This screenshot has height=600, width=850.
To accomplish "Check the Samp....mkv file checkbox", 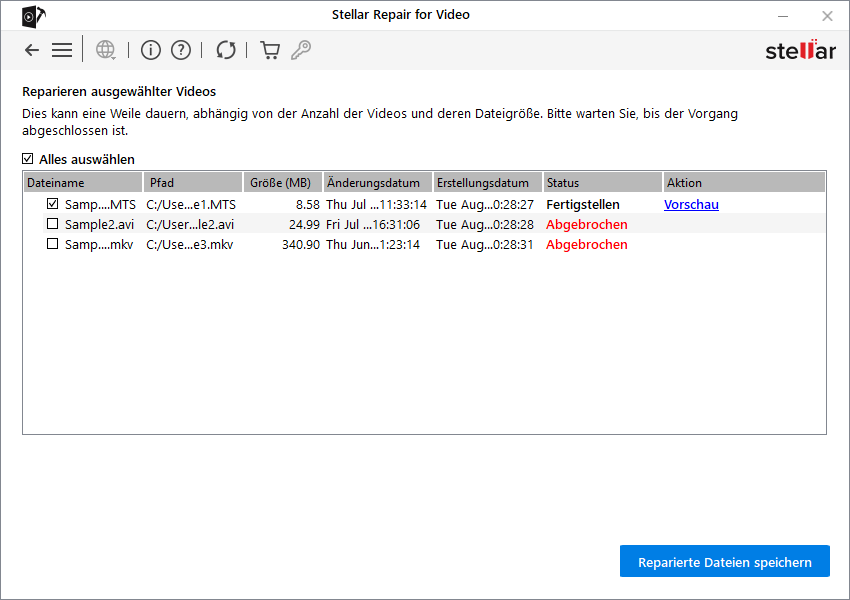I will point(53,244).
